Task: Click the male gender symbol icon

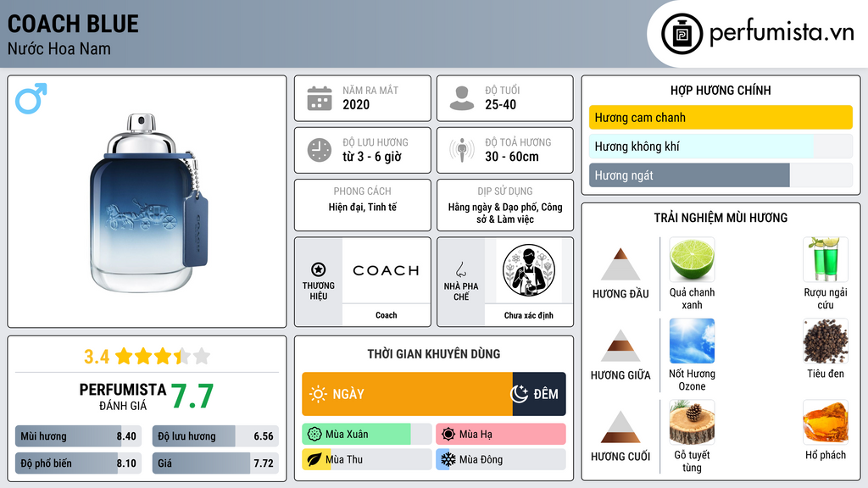Action: 31,98
